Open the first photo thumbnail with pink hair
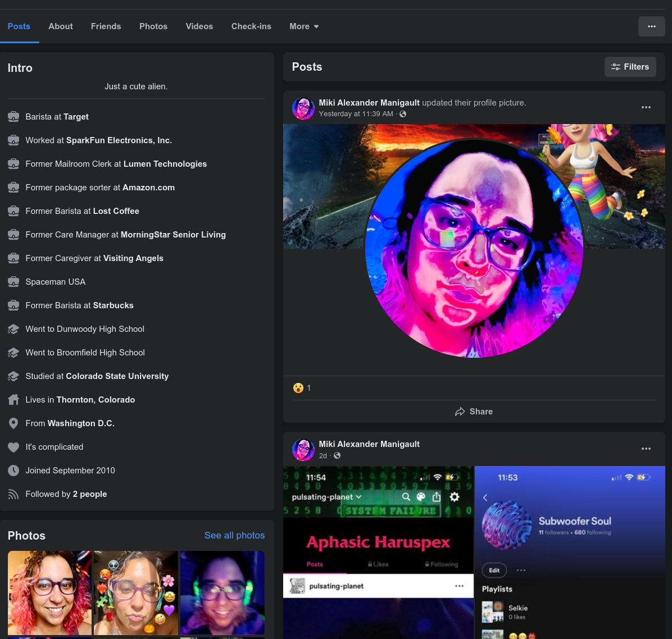The image size is (672, 639). click(x=49, y=593)
